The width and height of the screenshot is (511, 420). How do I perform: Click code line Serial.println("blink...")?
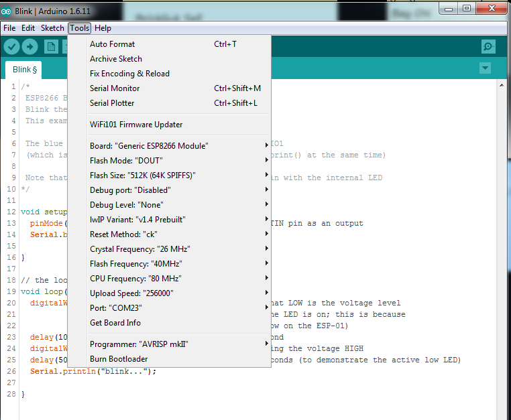pos(93,372)
